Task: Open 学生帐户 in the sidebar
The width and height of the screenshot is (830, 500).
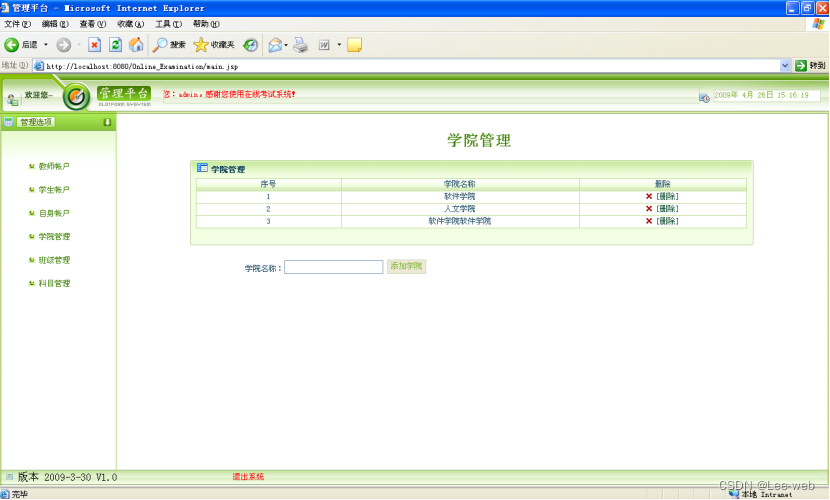Action: click(54, 189)
